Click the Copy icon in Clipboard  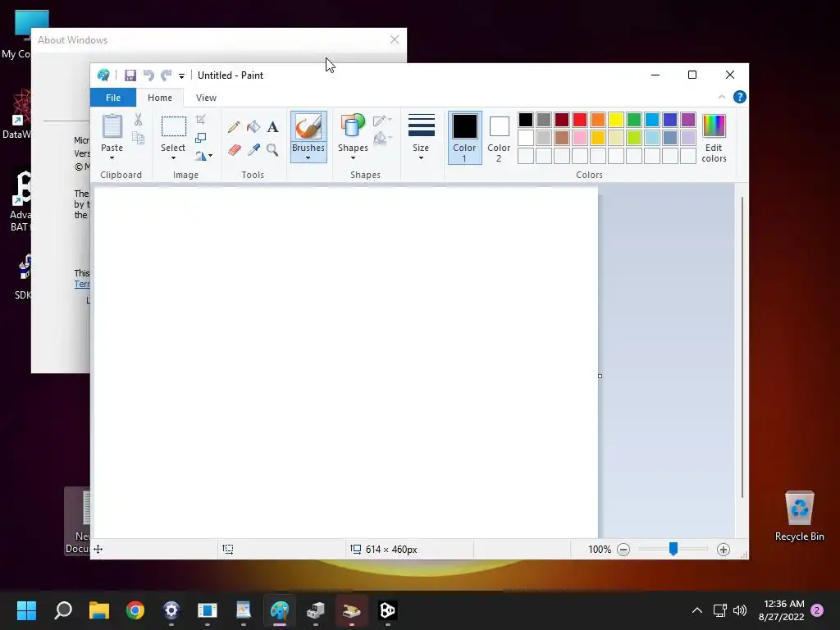(x=138, y=138)
